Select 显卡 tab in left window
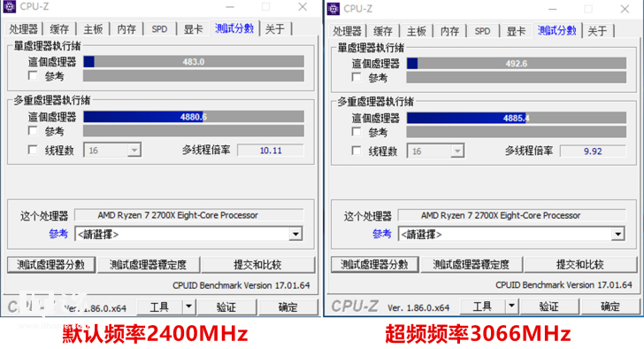 [193, 29]
